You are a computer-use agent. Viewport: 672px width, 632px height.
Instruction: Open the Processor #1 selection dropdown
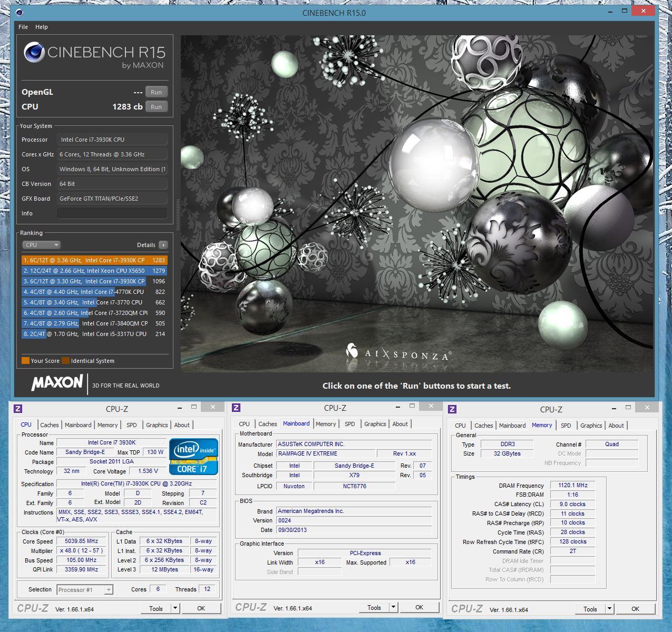[x=85, y=590]
